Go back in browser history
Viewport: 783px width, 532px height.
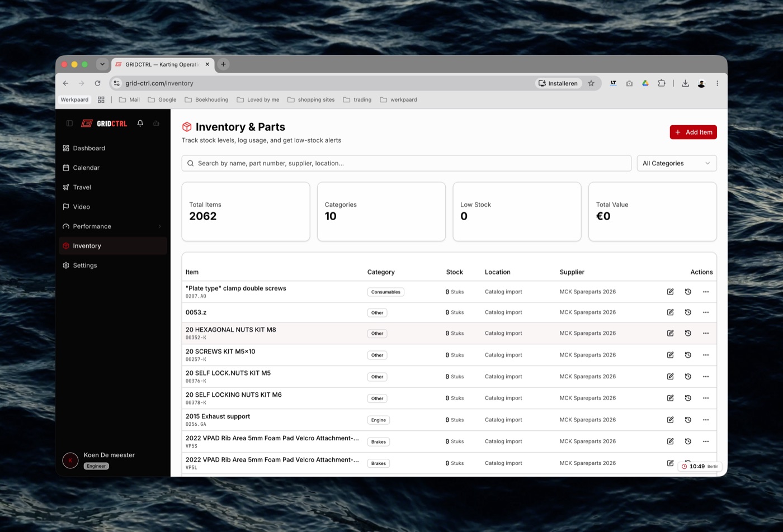(65, 83)
